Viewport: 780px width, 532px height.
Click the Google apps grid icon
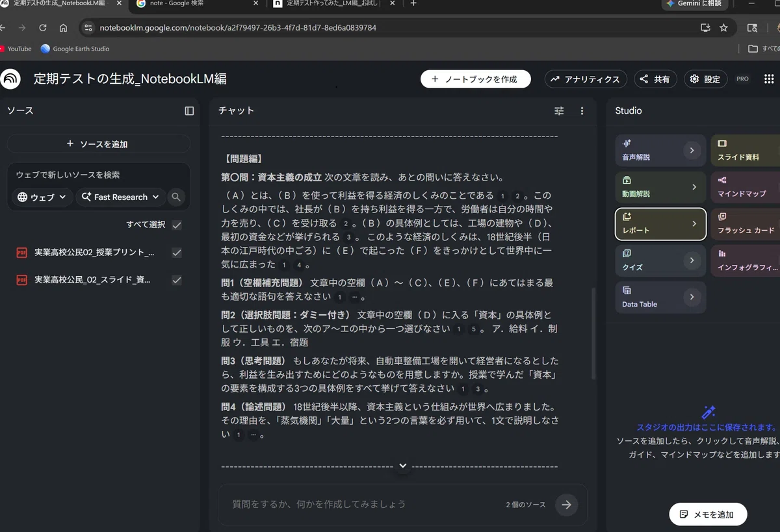pos(769,79)
